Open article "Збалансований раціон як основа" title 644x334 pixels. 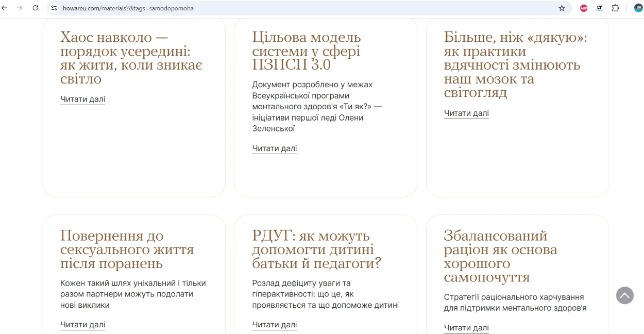(501, 257)
